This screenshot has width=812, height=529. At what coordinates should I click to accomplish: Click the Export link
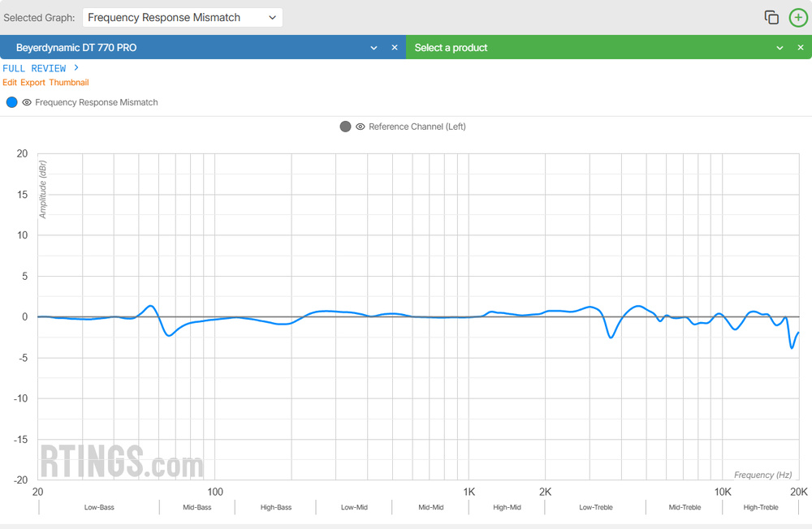pyautogui.click(x=32, y=83)
